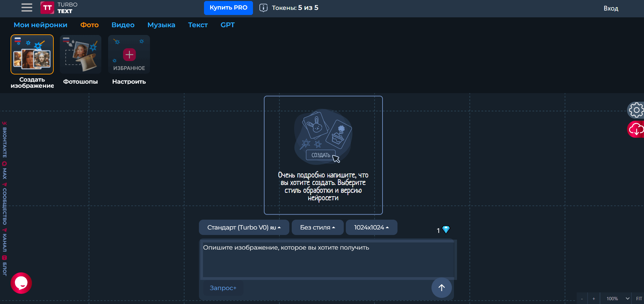This screenshot has height=304, width=644.
Task: Open the hamburger main menu
Action: tap(27, 7)
